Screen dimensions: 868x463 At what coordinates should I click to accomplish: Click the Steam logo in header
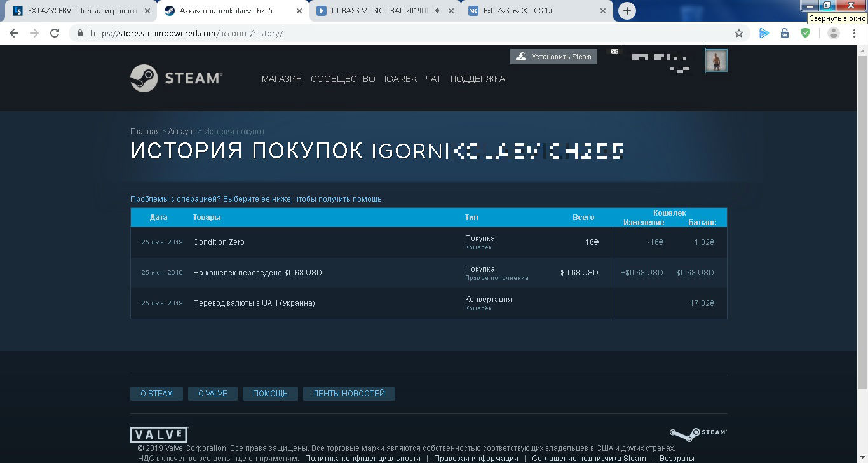click(x=176, y=78)
